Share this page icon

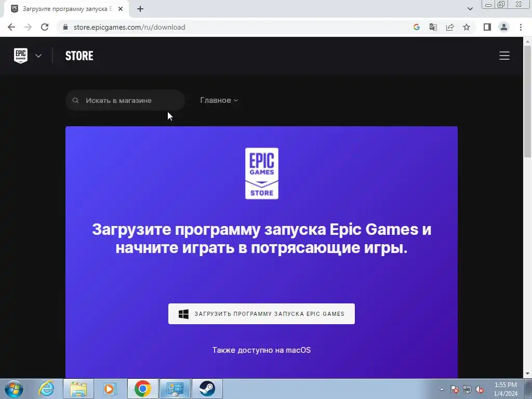pyautogui.click(x=450, y=27)
